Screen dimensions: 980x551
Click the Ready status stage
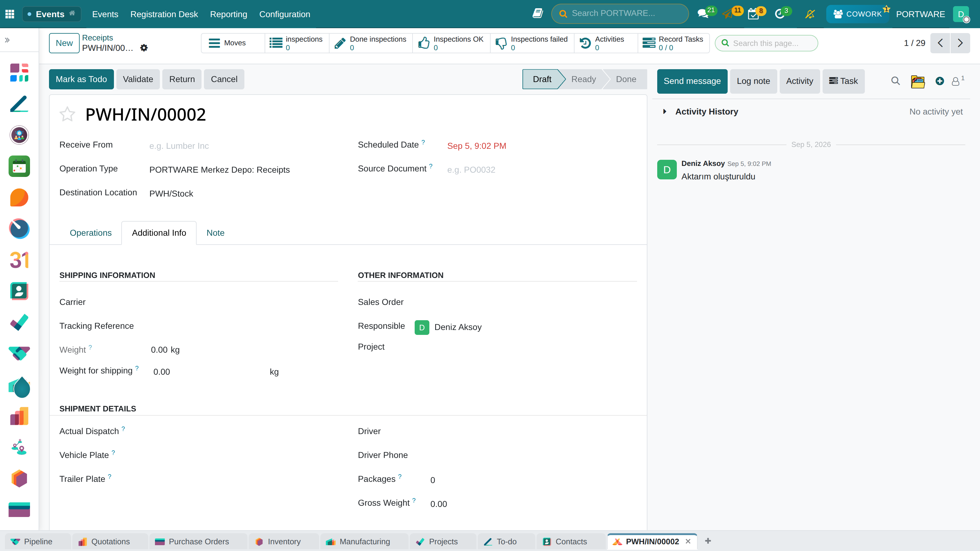coord(583,79)
